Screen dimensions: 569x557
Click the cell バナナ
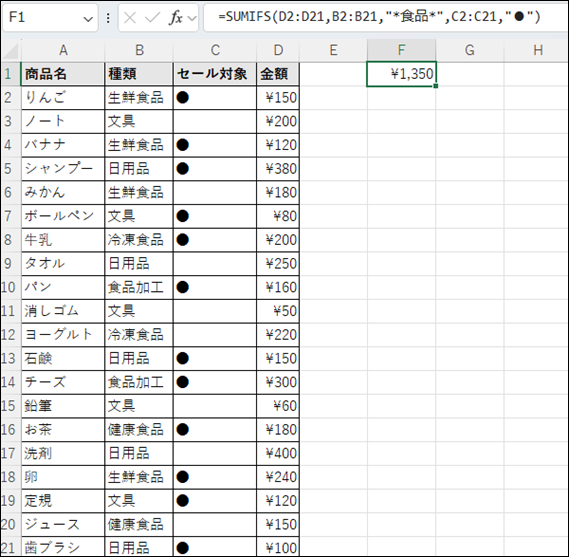pos(63,145)
